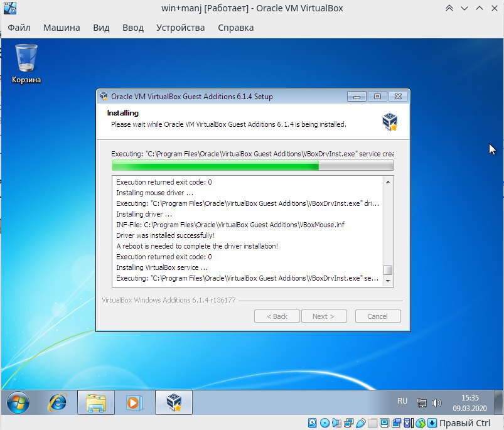Click the log scrollbar down arrow
Image resolution: width=504 pixels, height=430 pixels.
(x=388, y=281)
